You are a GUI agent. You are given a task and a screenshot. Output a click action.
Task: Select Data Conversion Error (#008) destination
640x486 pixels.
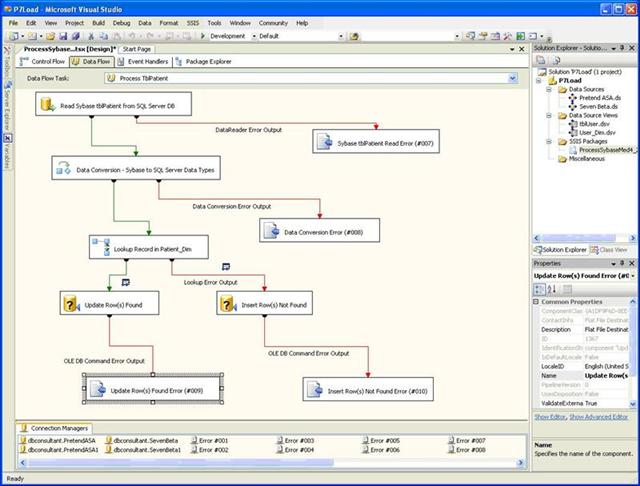[x=319, y=230]
